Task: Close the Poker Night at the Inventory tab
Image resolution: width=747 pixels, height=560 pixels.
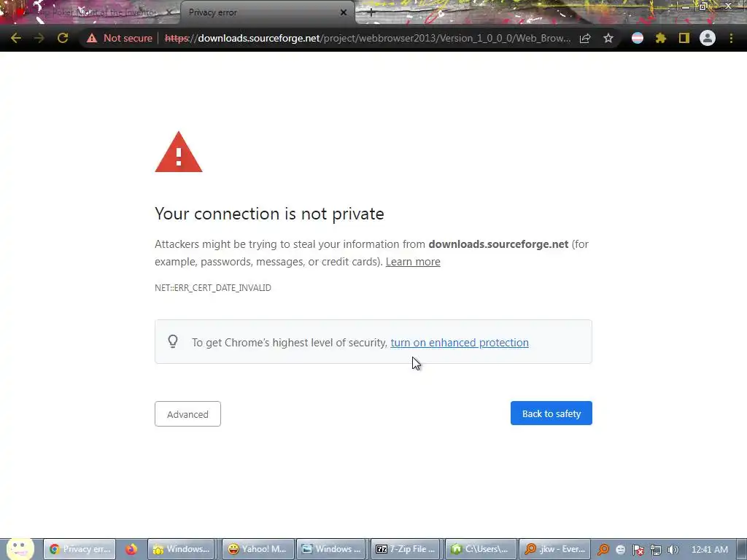Action: click(169, 12)
